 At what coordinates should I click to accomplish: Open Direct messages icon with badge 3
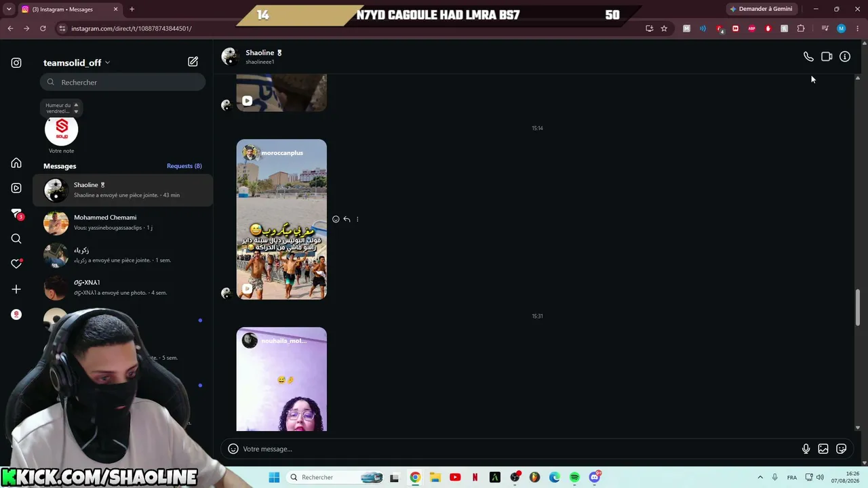[17, 213]
